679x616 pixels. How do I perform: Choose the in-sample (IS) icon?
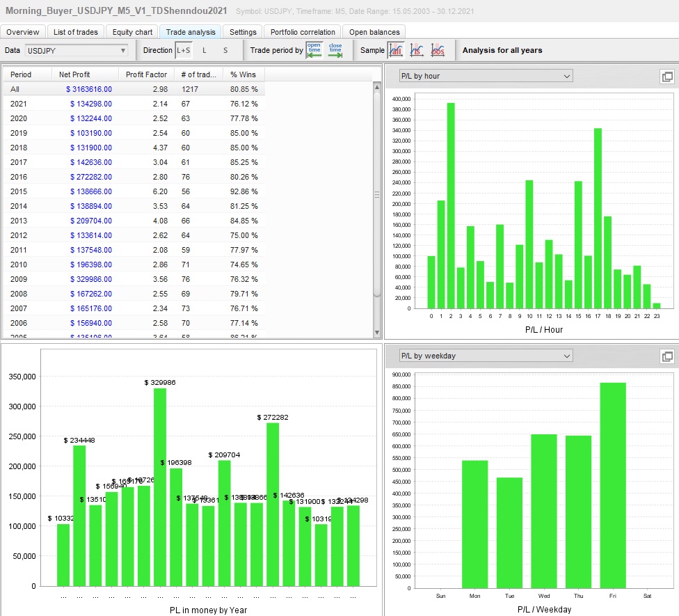point(417,50)
